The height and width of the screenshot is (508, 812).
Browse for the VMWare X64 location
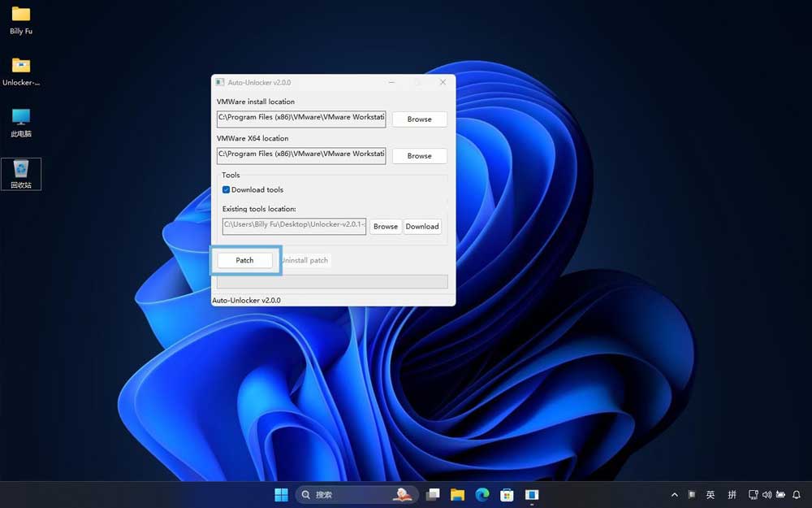click(419, 155)
